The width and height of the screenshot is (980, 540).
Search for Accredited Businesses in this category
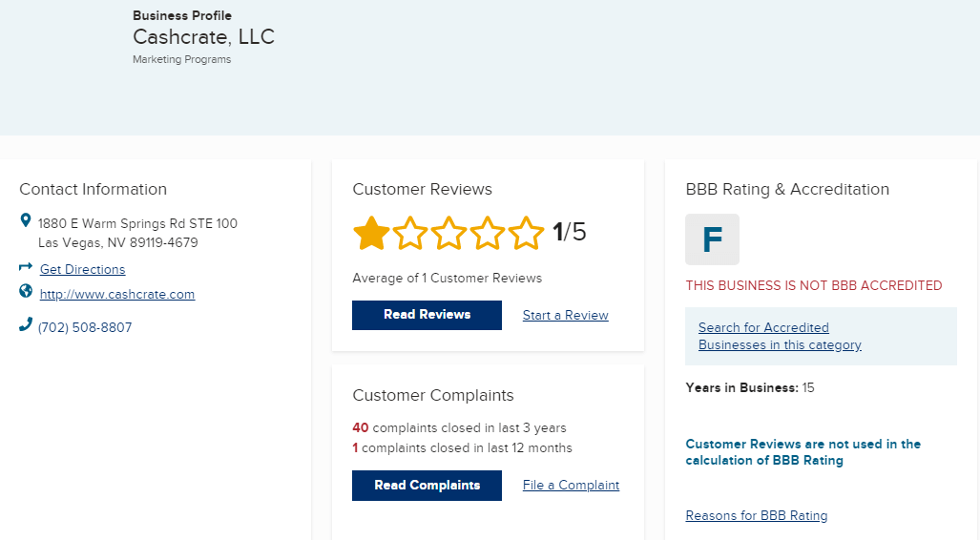[780, 336]
